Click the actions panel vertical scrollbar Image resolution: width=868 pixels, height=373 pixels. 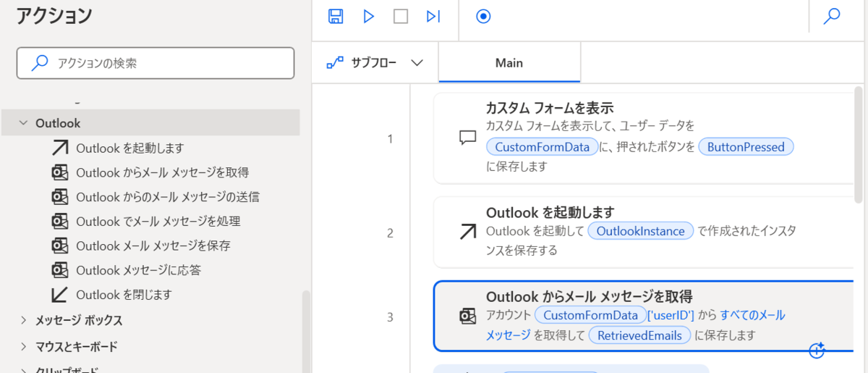[305, 331]
